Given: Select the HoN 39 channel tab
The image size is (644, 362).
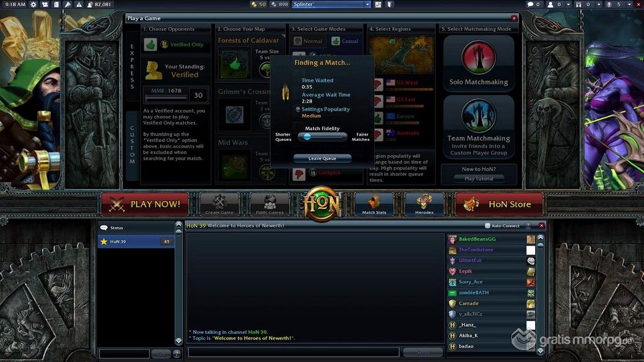Looking at the screenshot, I should point(135,241).
